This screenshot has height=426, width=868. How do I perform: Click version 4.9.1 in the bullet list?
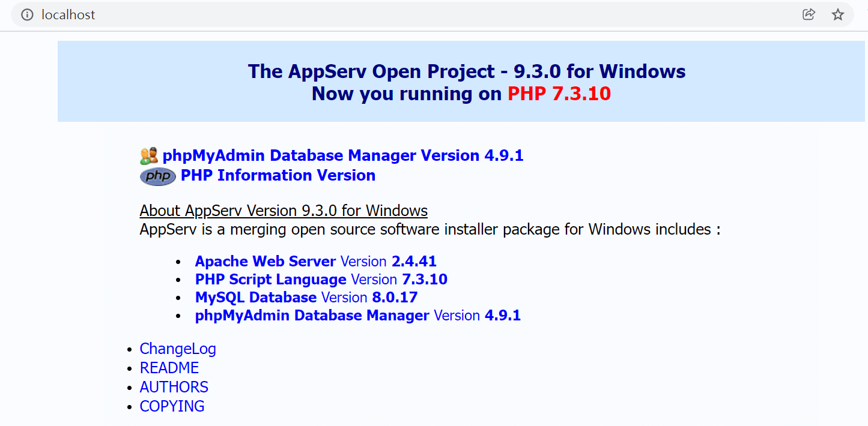coord(503,316)
